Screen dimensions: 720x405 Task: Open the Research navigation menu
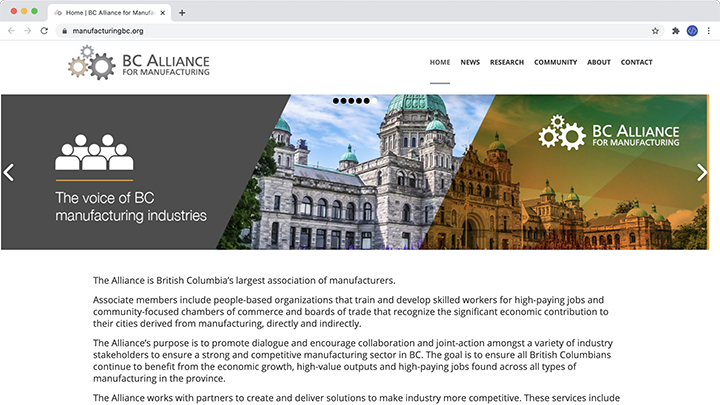507,62
